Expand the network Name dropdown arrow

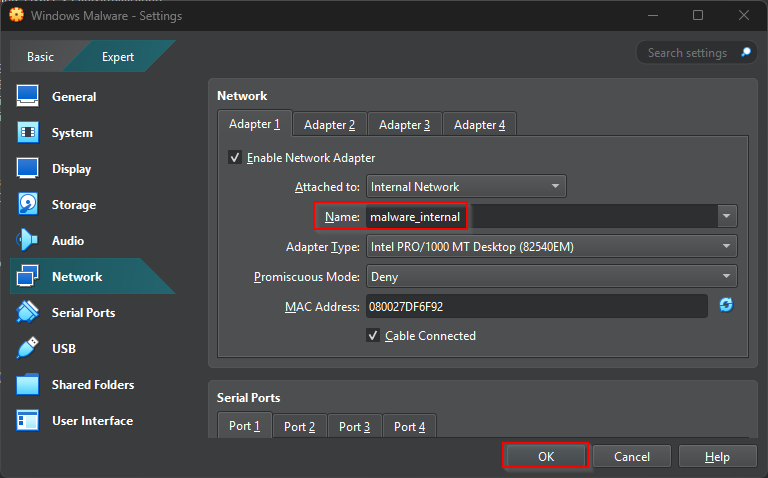click(x=727, y=216)
